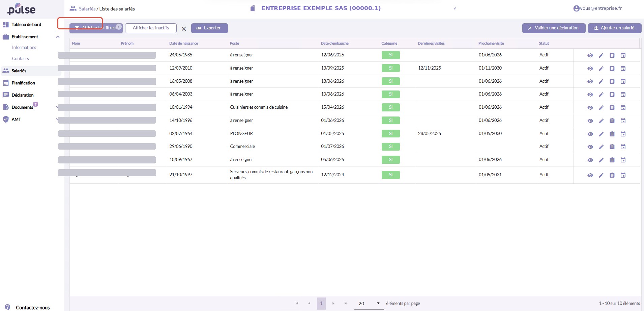Open calendar icon in Commerciale row

[x=623, y=147]
